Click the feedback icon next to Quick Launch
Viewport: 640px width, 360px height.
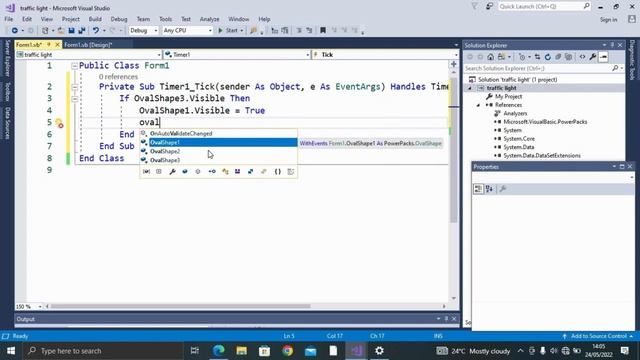pyautogui.click(x=489, y=7)
